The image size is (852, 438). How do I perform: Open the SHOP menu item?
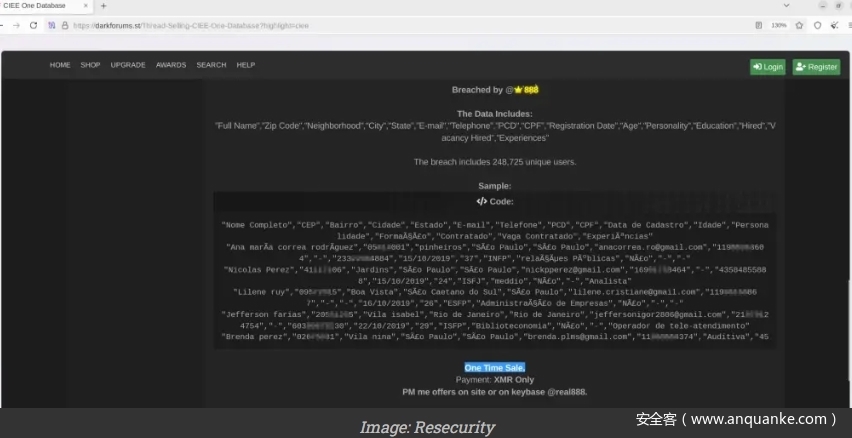point(90,65)
